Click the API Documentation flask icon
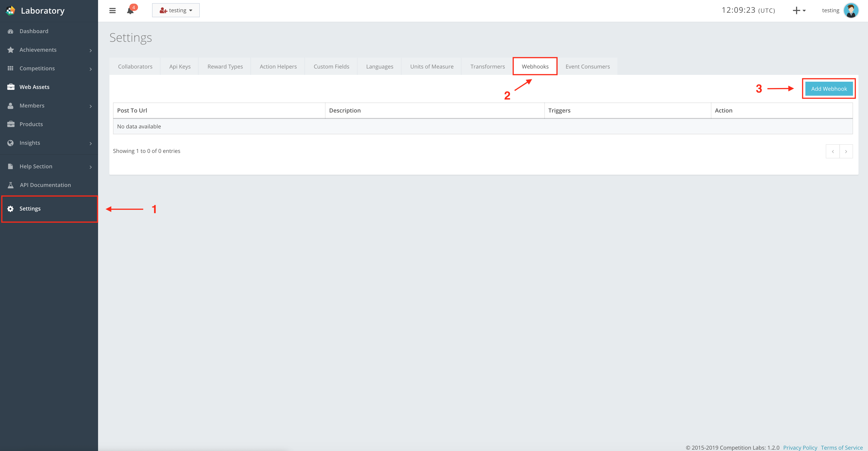The image size is (868, 451). pos(10,185)
